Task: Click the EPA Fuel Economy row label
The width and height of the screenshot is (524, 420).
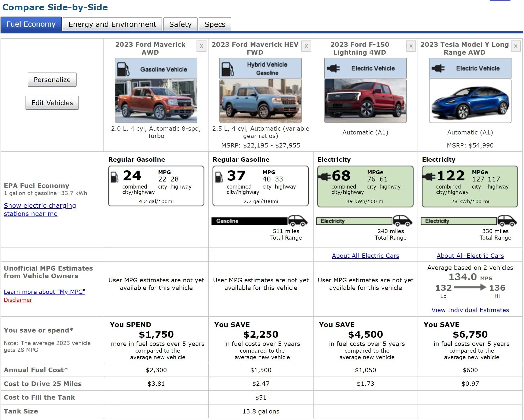Action: click(x=36, y=186)
